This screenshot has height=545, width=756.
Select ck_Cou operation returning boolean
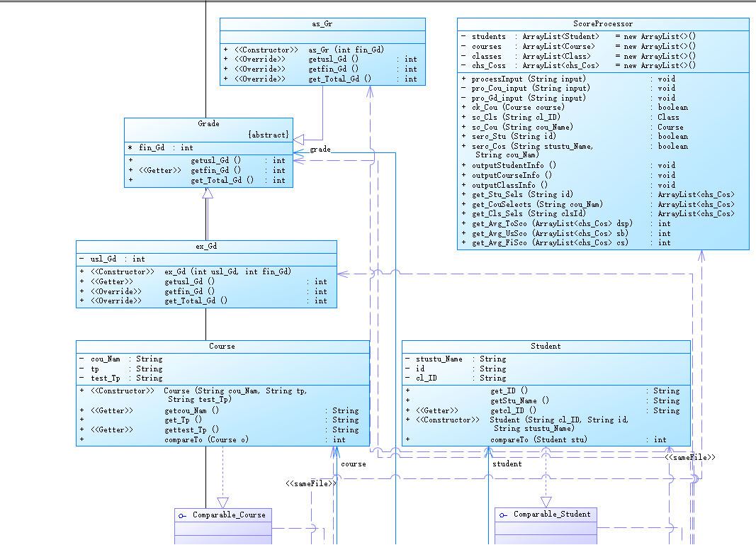tap(575, 108)
